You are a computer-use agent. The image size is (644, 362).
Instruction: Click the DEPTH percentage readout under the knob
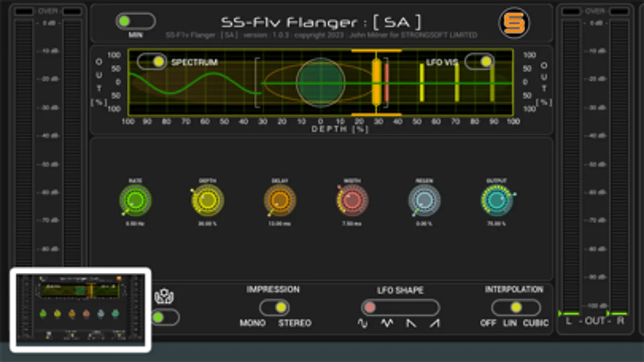click(207, 224)
